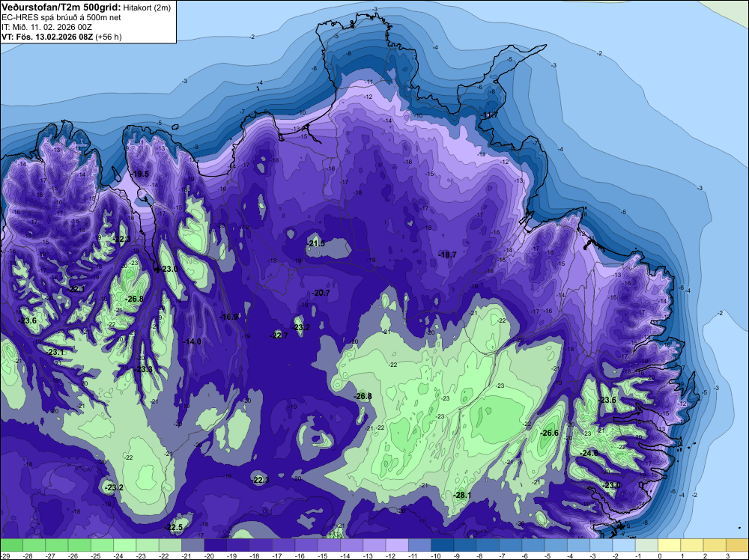Screen dimensions: 749x560
Task: Click the initial time line 'IT: Mið. 11. 02. 2026 00Z'
Action: [x=46, y=27]
